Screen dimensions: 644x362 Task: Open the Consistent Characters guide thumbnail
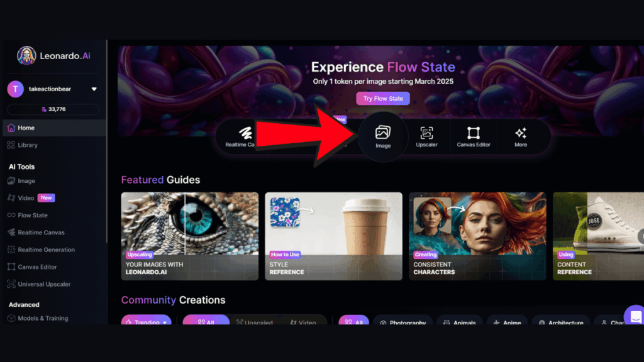tap(477, 236)
